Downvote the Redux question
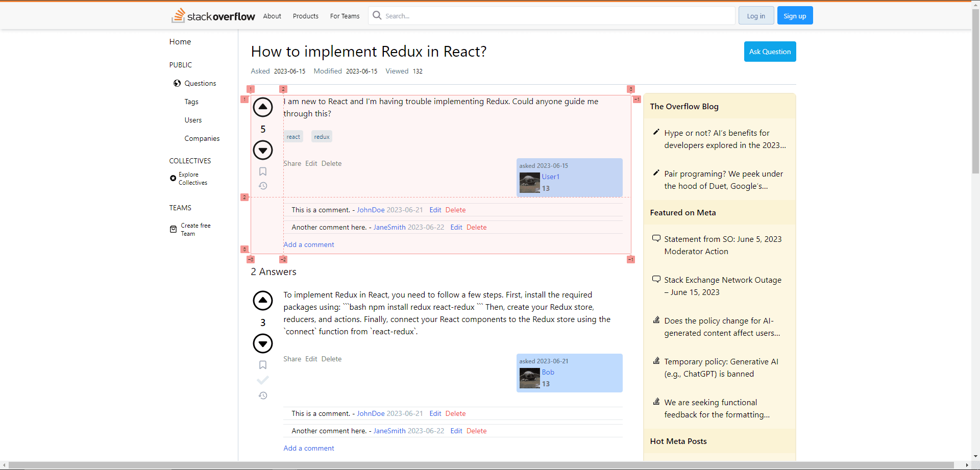 [x=263, y=150]
